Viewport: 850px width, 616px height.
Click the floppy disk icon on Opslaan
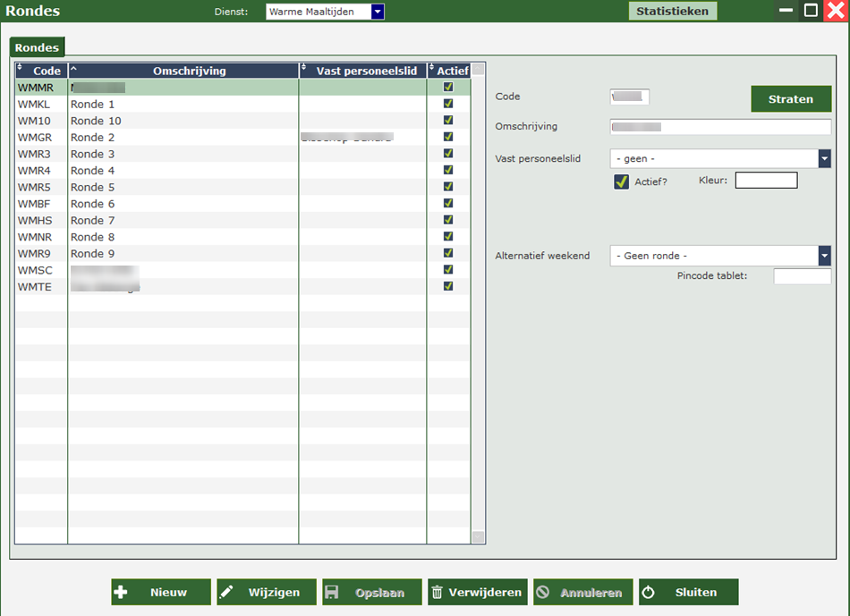[332, 593]
